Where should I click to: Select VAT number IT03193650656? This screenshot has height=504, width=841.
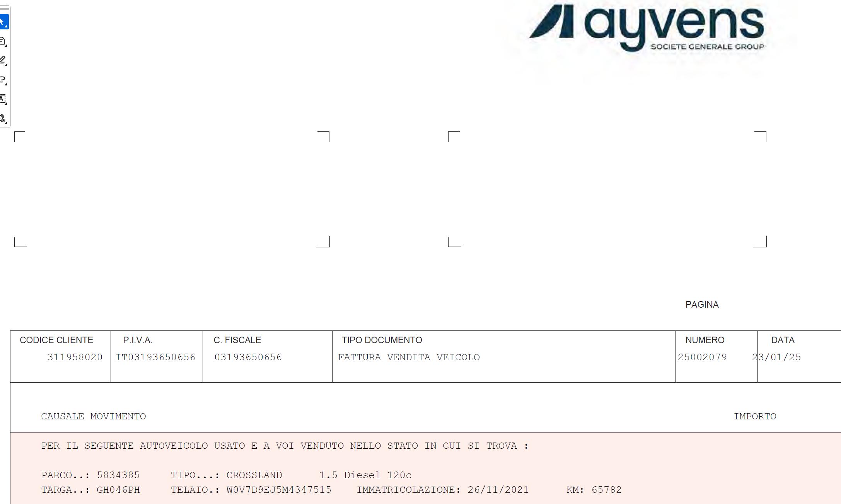156,357
